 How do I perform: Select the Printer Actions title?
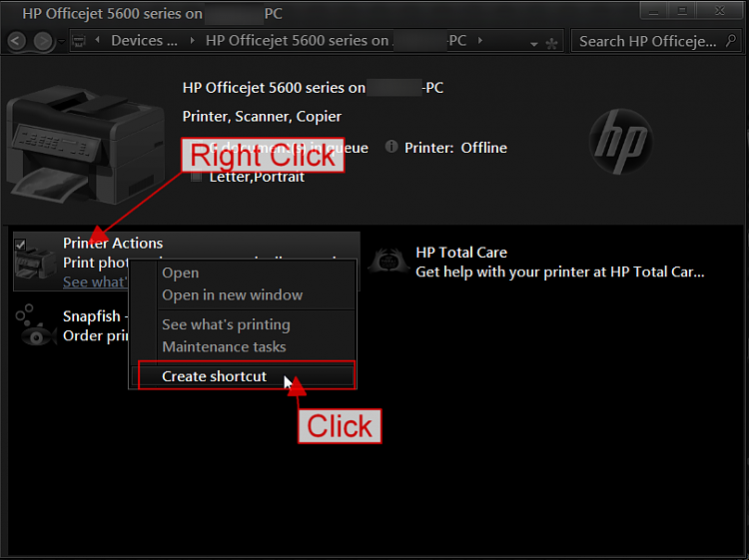pos(113,243)
